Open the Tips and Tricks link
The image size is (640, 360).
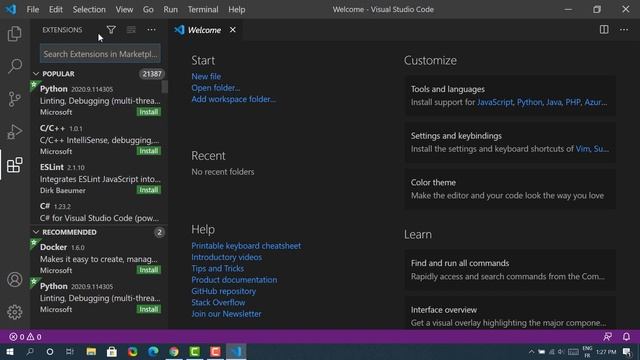(x=218, y=269)
